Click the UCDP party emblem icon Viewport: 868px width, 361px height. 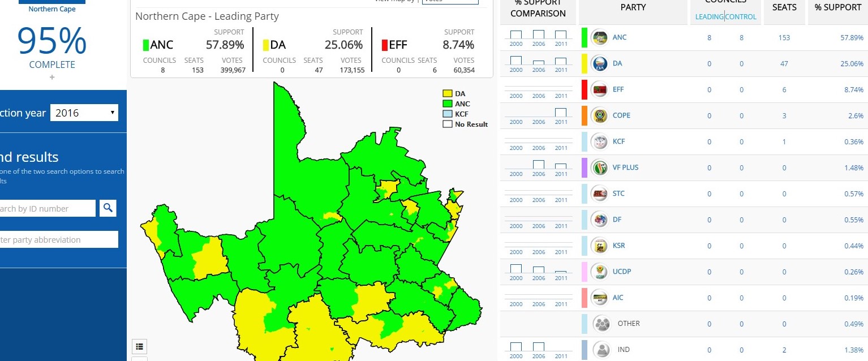pyautogui.click(x=601, y=272)
